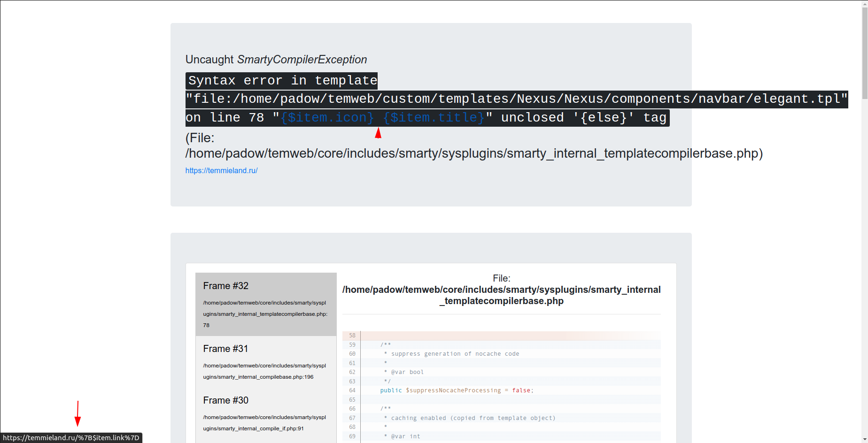Select stack Frame #32
This screenshot has width=868, height=443.
(225, 286)
